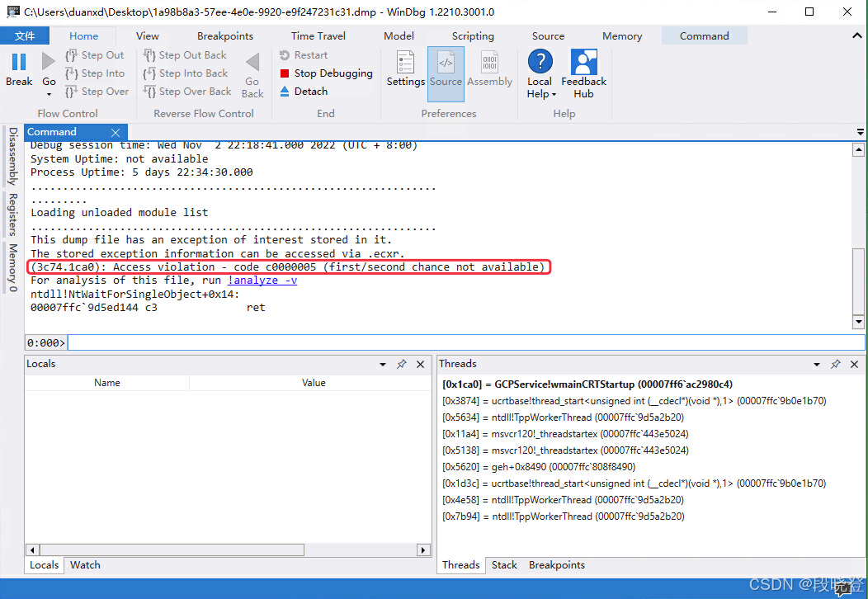Click the !analyze -v link
Screen dimensions: 868x599
point(262,281)
